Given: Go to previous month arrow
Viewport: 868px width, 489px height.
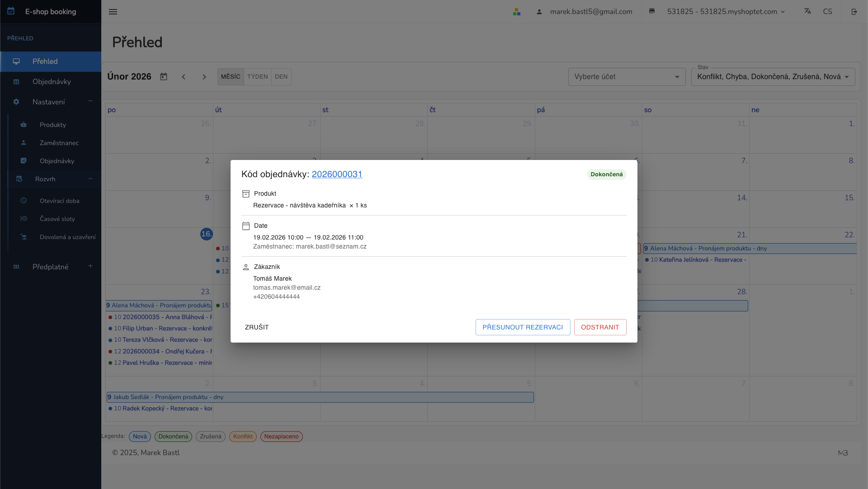Looking at the screenshot, I should click(x=184, y=77).
